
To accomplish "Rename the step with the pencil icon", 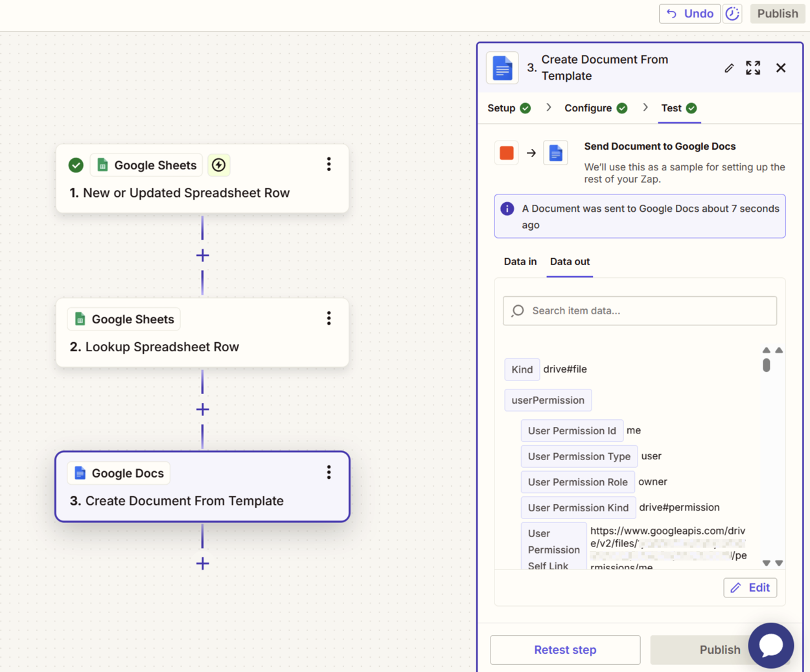I will pyautogui.click(x=729, y=68).
